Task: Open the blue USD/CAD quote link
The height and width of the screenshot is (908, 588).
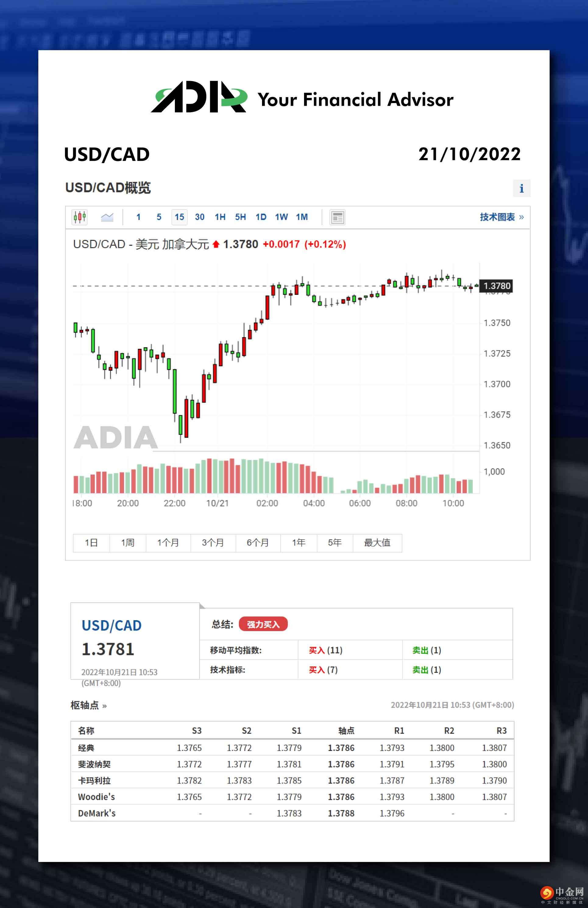Action: pyautogui.click(x=111, y=626)
